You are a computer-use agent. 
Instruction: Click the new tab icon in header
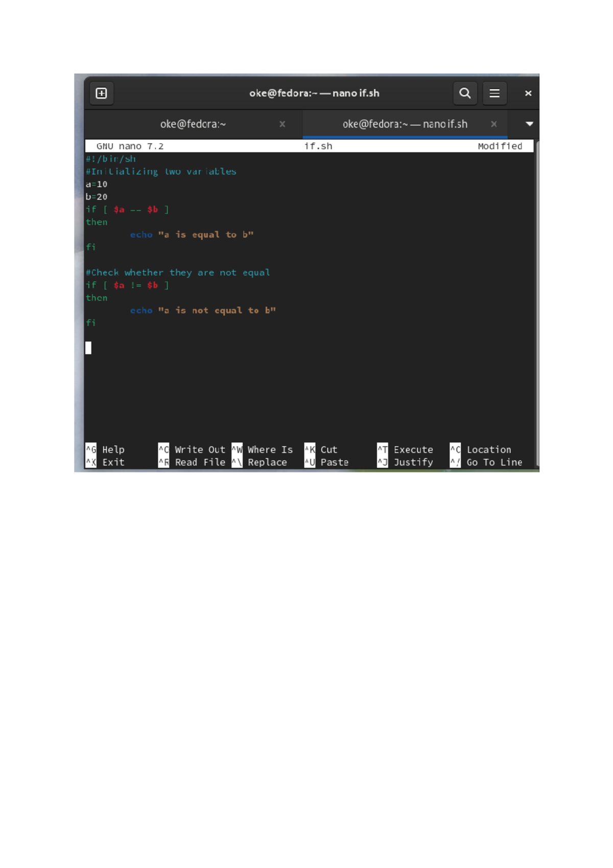tap(101, 94)
